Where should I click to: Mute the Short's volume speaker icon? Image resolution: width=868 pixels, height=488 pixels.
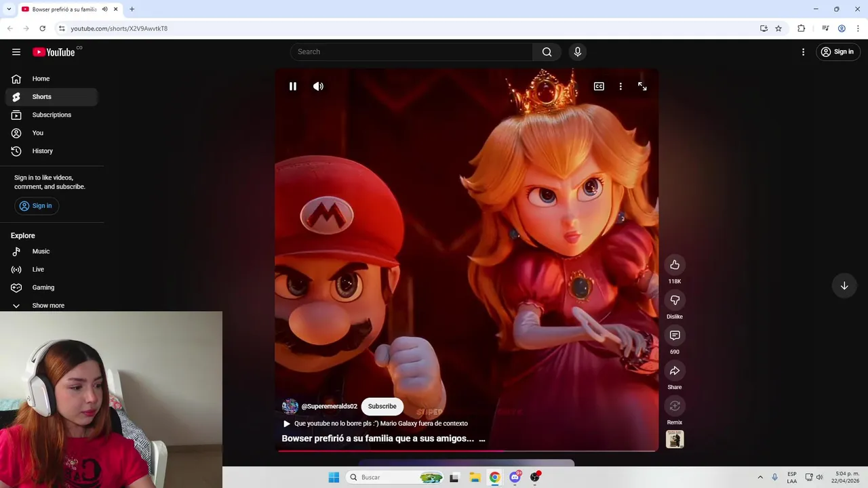pos(318,86)
